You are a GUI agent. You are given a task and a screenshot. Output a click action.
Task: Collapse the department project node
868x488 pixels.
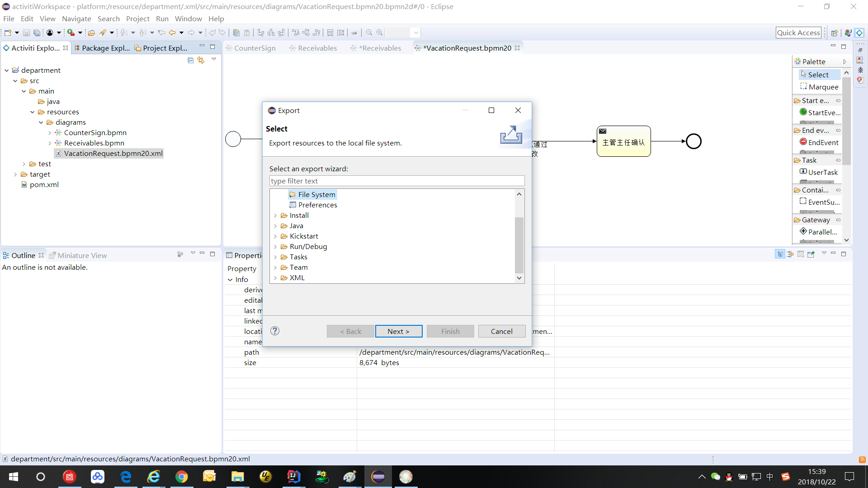(x=7, y=70)
